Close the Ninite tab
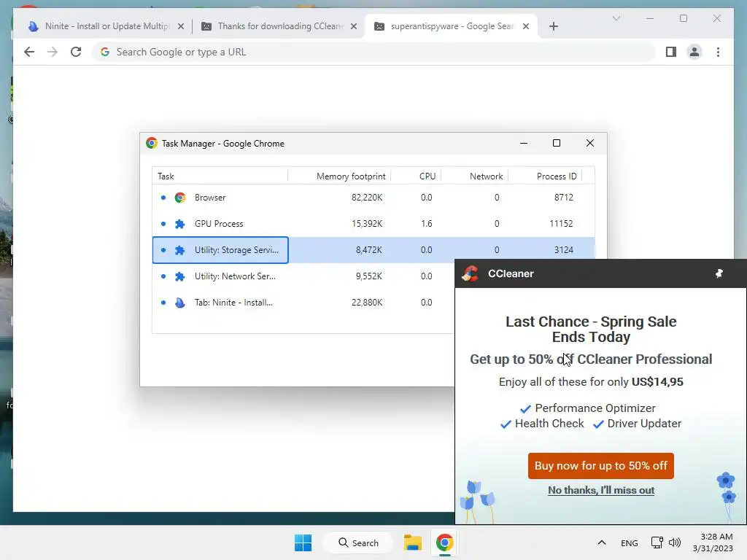Screen dimensions: 747x560 tap(181, 26)
